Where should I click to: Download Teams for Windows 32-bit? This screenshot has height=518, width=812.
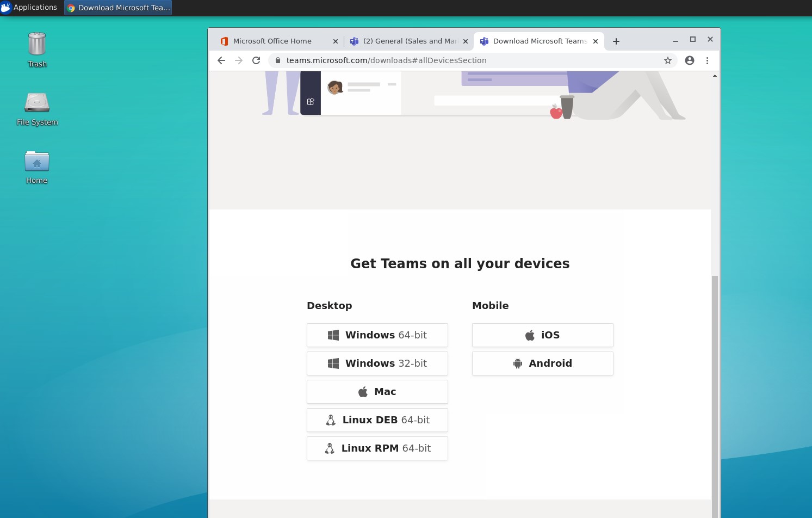point(377,363)
